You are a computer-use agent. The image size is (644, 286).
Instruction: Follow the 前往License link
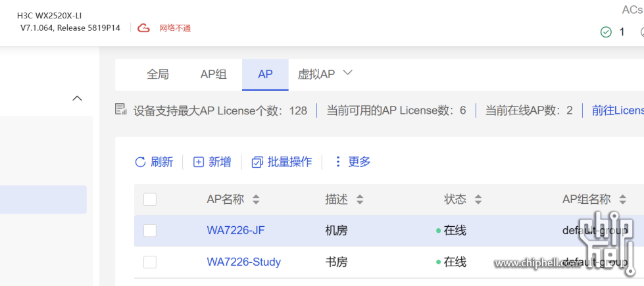(617, 110)
